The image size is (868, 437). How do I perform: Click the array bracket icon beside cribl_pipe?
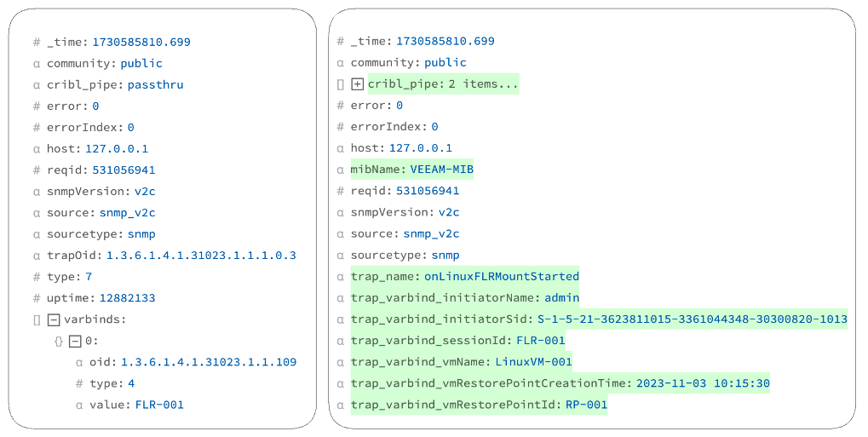(x=341, y=84)
